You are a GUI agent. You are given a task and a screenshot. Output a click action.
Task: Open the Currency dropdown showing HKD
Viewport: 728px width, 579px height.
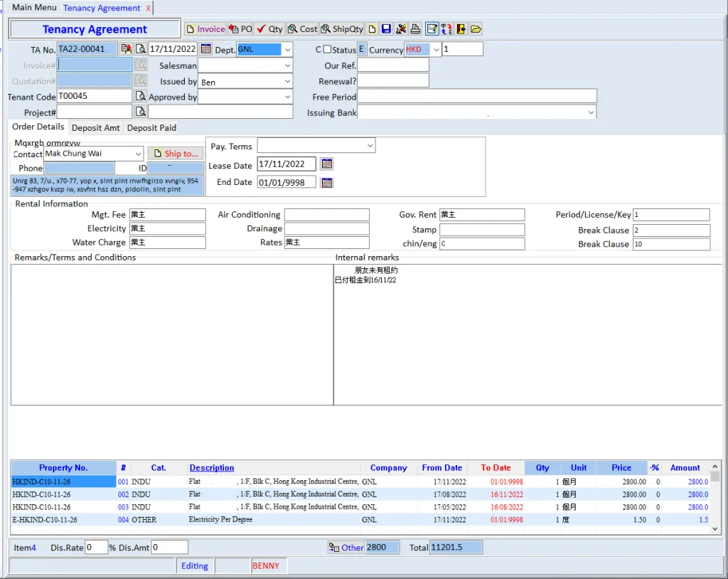(x=436, y=50)
